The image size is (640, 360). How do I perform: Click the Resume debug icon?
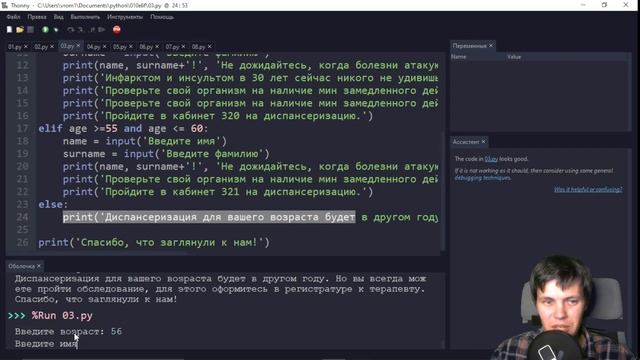(102, 29)
